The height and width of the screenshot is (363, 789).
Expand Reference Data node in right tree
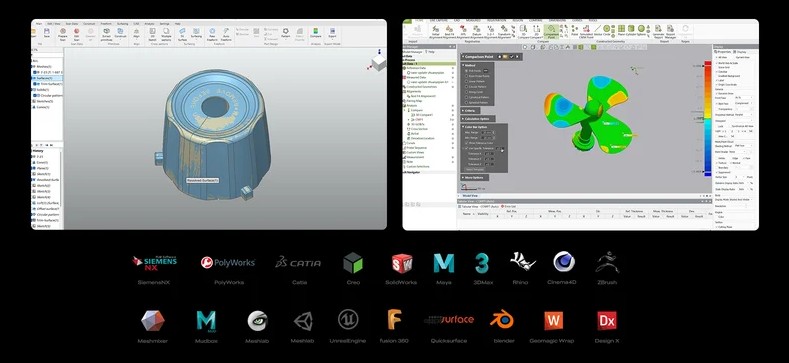point(405,68)
